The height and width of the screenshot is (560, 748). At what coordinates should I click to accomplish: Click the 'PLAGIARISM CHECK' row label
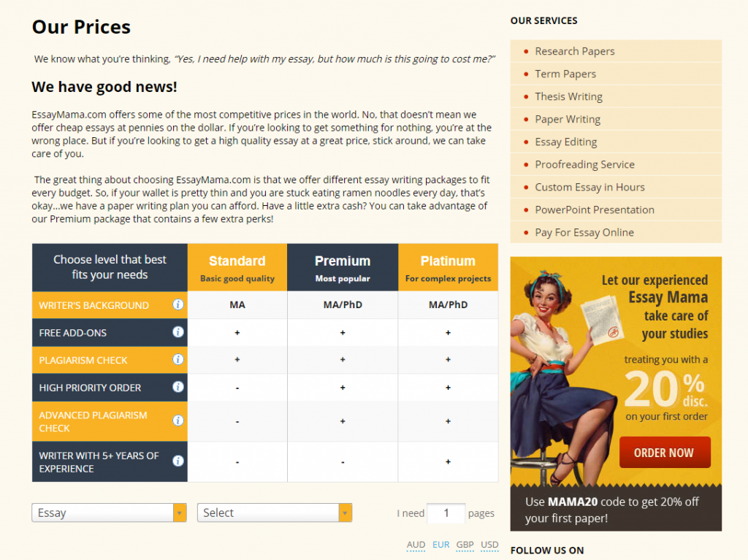[83, 360]
